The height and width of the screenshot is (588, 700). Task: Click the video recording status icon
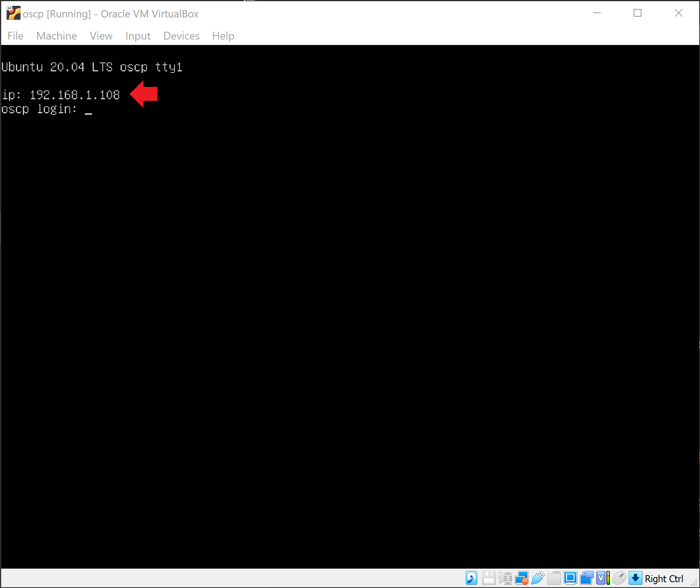pyautogui.click(x=586, y=578)
